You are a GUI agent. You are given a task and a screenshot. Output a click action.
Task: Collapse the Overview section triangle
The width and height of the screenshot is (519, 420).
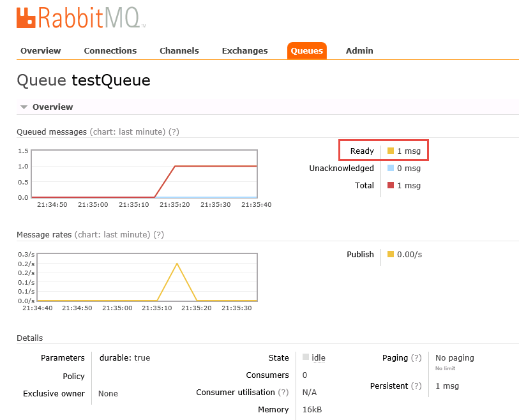tap(24, 107)
